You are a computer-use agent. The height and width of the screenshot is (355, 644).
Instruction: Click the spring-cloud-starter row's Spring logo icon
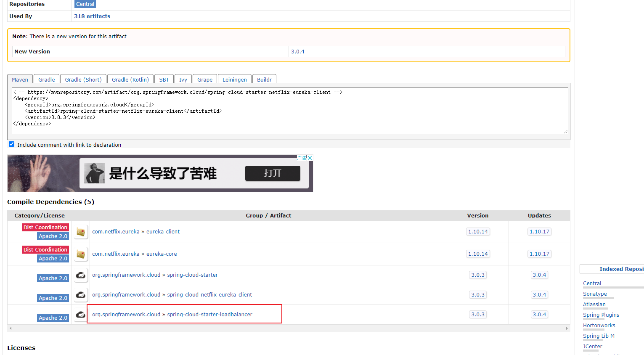tap(81, 275)
